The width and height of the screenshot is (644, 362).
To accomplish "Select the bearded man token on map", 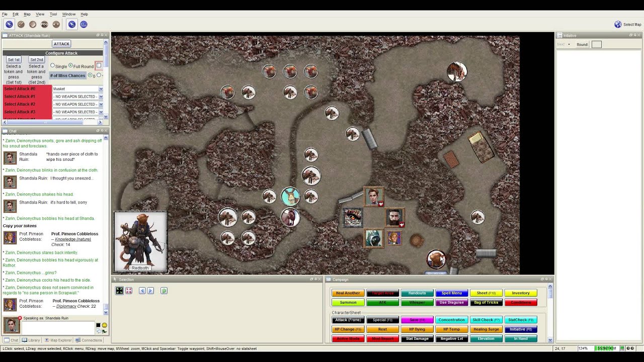I will pos(394,217).
